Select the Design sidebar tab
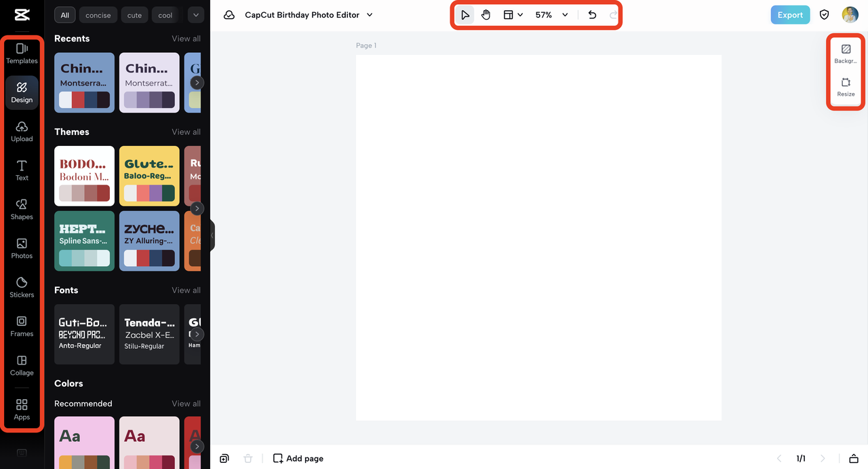The image size is (868, 469). click(22, 92)
